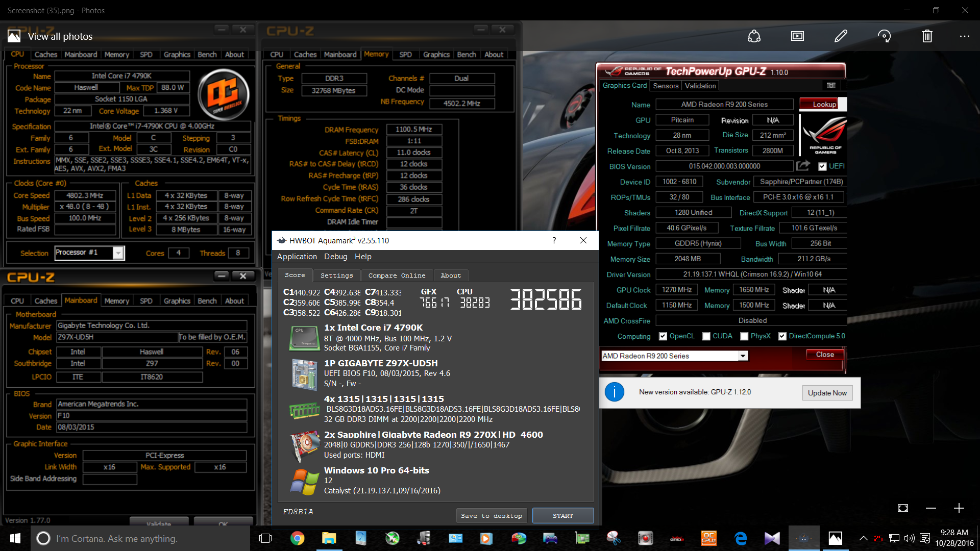Viewport: 980px width, 551px height.
Task: Open the three-dot More menu in Photos
Action: point(964,36)
